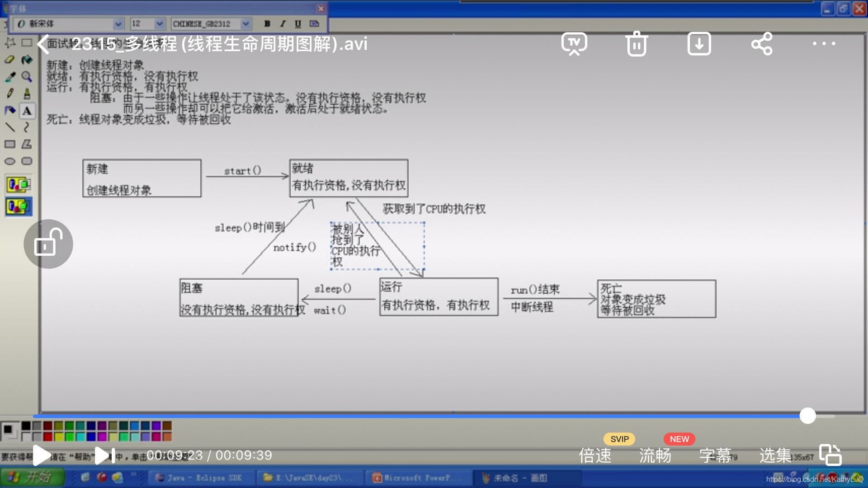Change quality via 流畅 button
868x488 pixels.
point(655,455)
